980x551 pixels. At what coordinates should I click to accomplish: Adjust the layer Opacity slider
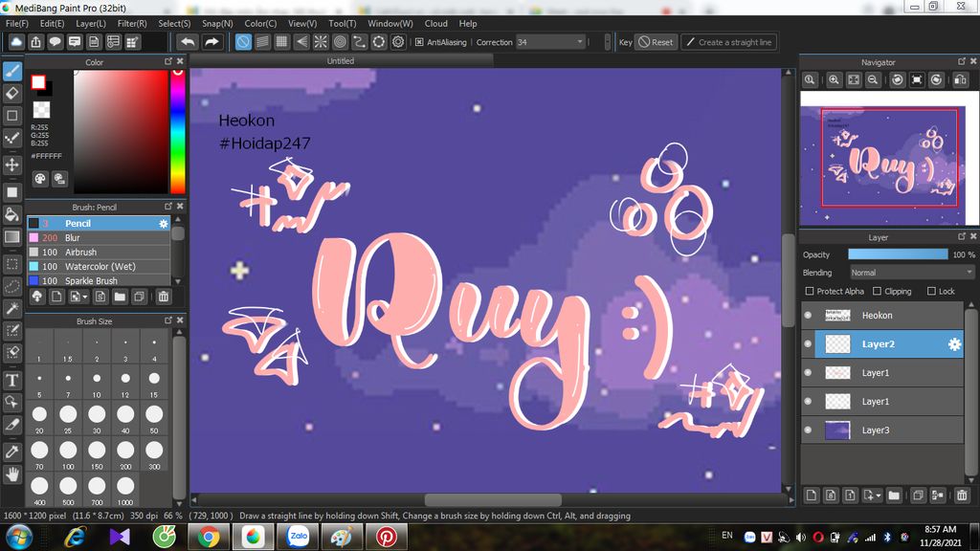(x=898, y=254)
